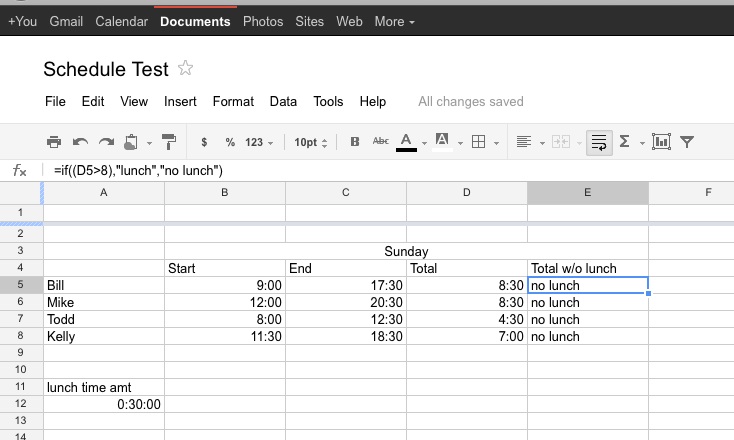
Task: Open the Data menu
Action: coord(283,101)
